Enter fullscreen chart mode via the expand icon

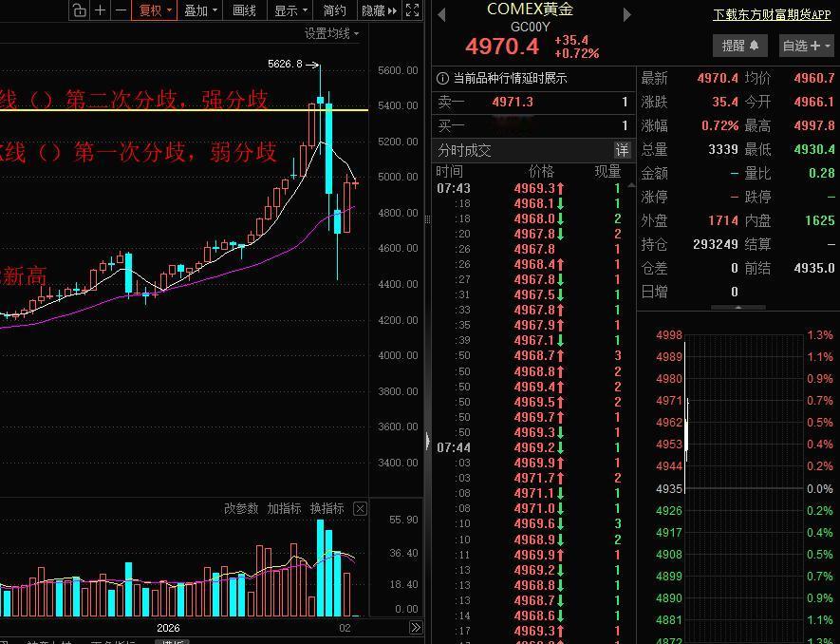412,10
